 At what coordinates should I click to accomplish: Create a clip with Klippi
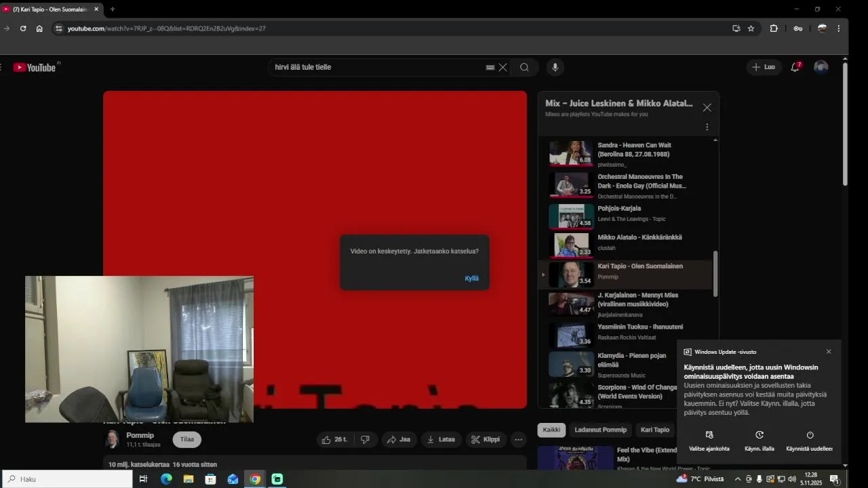[x=486, y=439]
